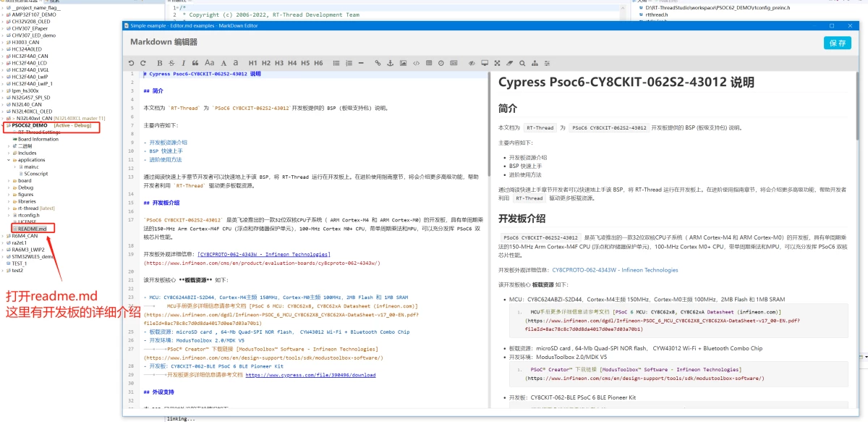Convert selection to lowercase with the a icon
Viewport: 868px width, 422px height.
(236, 63)
